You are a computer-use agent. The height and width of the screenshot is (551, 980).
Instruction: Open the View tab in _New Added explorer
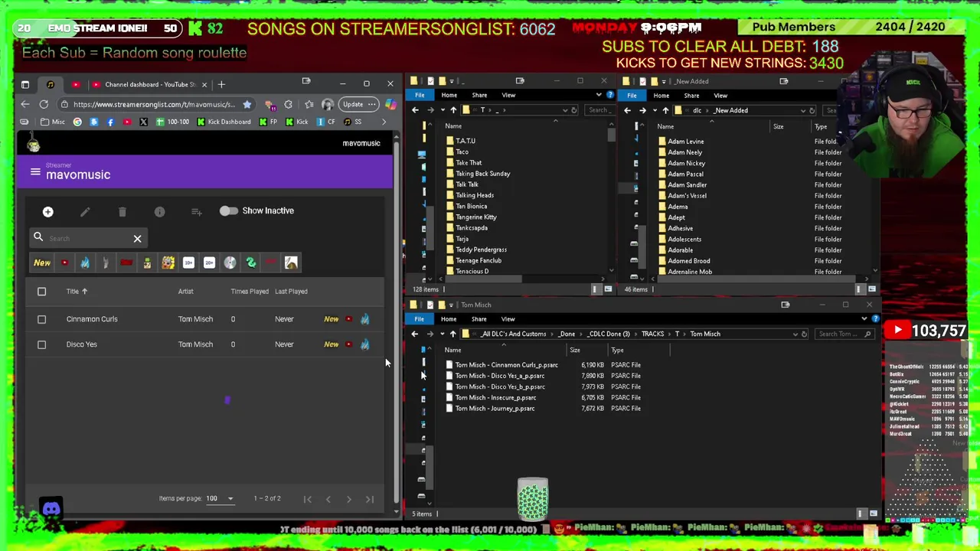coord(720,96)
